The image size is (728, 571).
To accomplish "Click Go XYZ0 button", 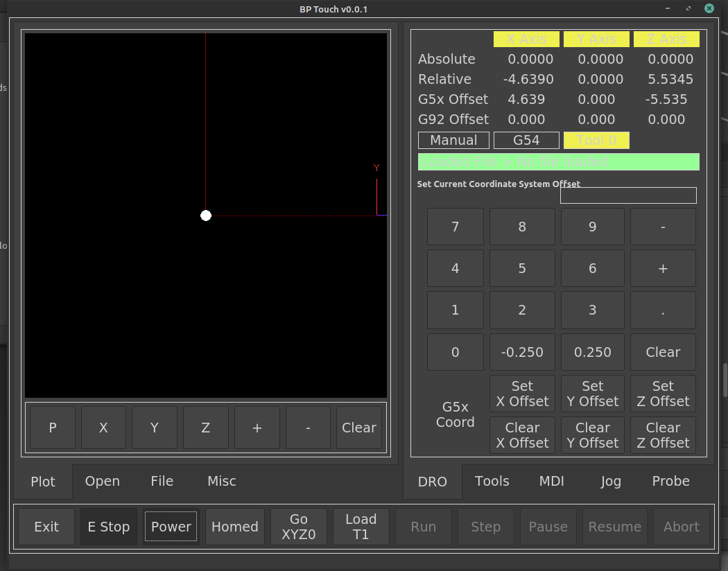I will (299, 527).
